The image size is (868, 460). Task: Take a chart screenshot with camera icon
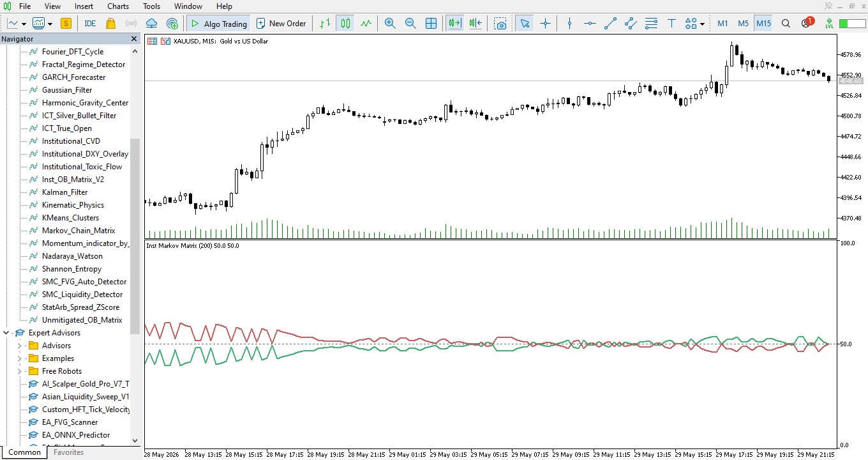tap(501, 24)
